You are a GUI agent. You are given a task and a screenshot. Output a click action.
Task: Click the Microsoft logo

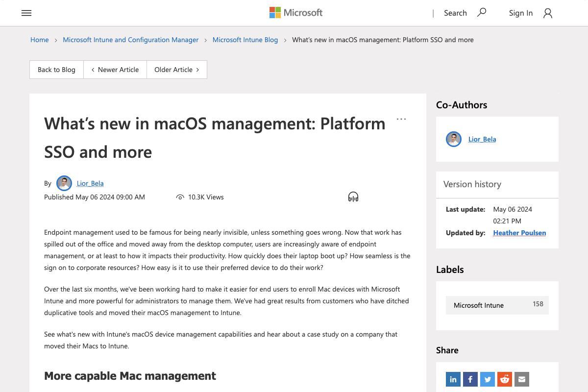[x=296, y=13]
